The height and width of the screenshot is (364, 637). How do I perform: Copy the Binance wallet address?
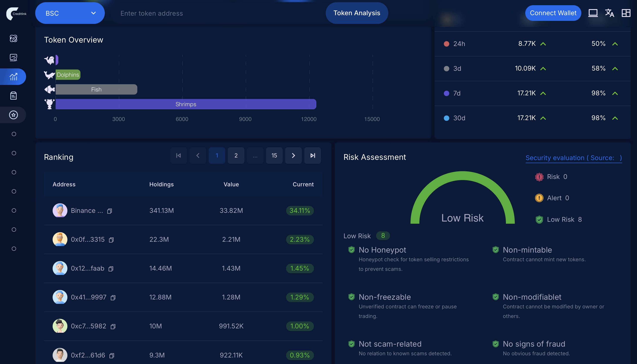(x=109, y=211)
